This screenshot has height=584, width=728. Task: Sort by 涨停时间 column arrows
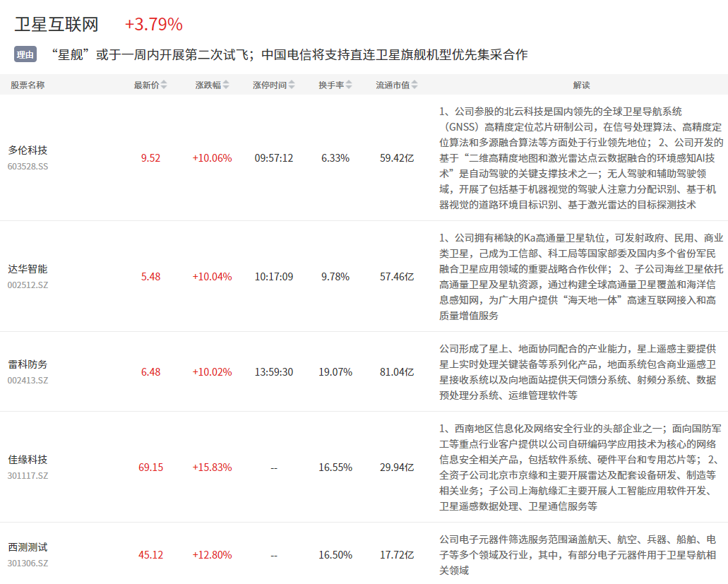292,85
